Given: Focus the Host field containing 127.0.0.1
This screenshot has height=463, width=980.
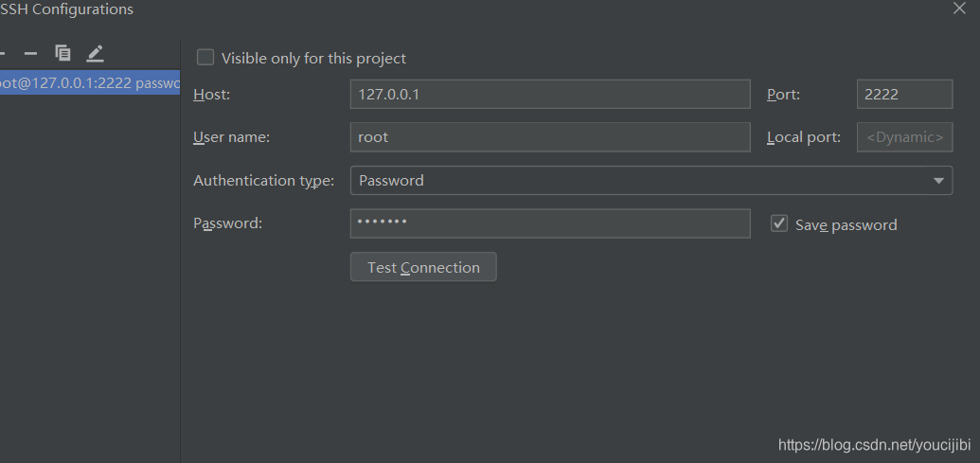Looking at the screenshot, I should click(549, 95).
